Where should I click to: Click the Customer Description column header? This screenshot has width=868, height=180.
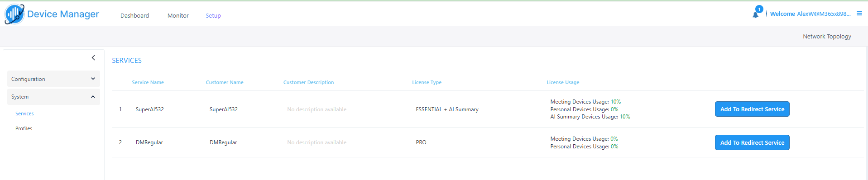(308, 82)
